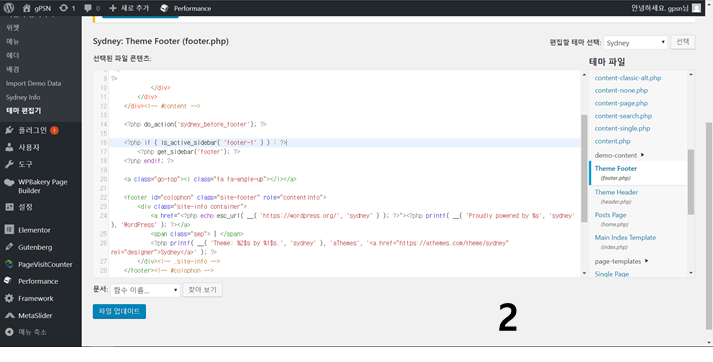Viewport: 713px width, 362px height.
Task: Open content-single.php file
Action: pyautogui.click(x=623, y=128)
